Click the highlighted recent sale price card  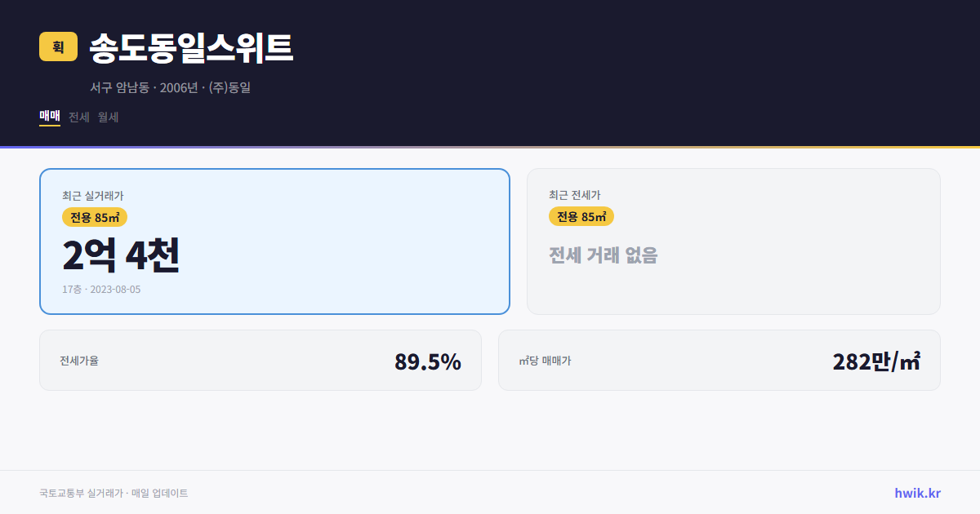click(x=274, y=241)
